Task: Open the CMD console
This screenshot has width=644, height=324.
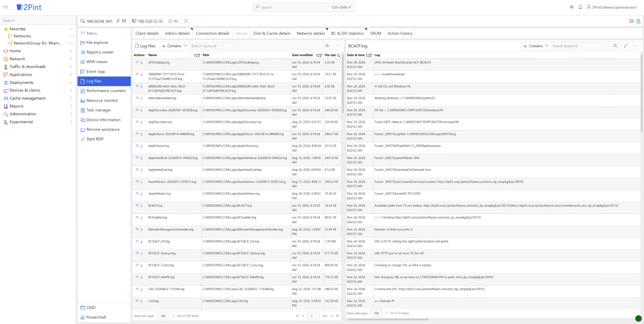Action: click(x=104, y=308)
